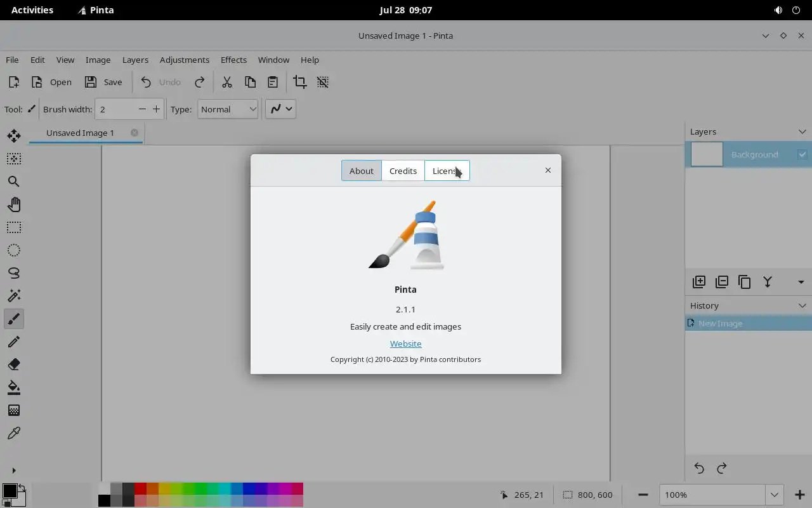Increase brush width with plus

156,109
